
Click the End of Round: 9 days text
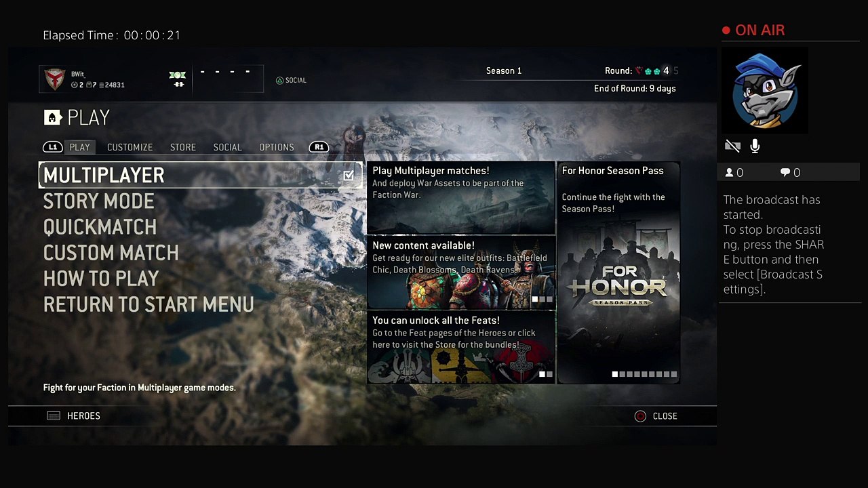(635, 88)
